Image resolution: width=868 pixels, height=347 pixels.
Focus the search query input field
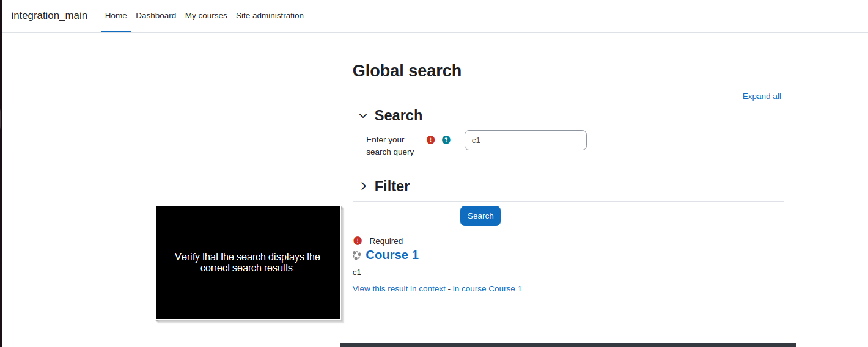tap(526, 140)
